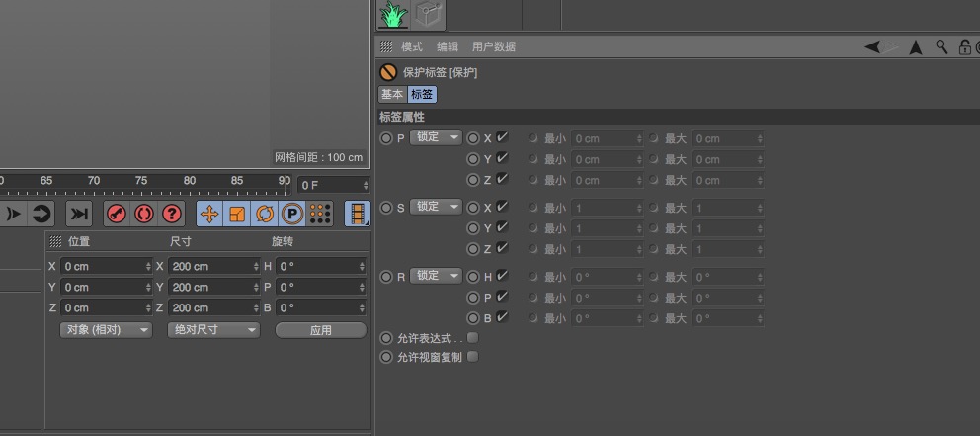Screen dimensions: 980x436
Task: Jump to the next keyframe
Action: (x=14, y=214)
